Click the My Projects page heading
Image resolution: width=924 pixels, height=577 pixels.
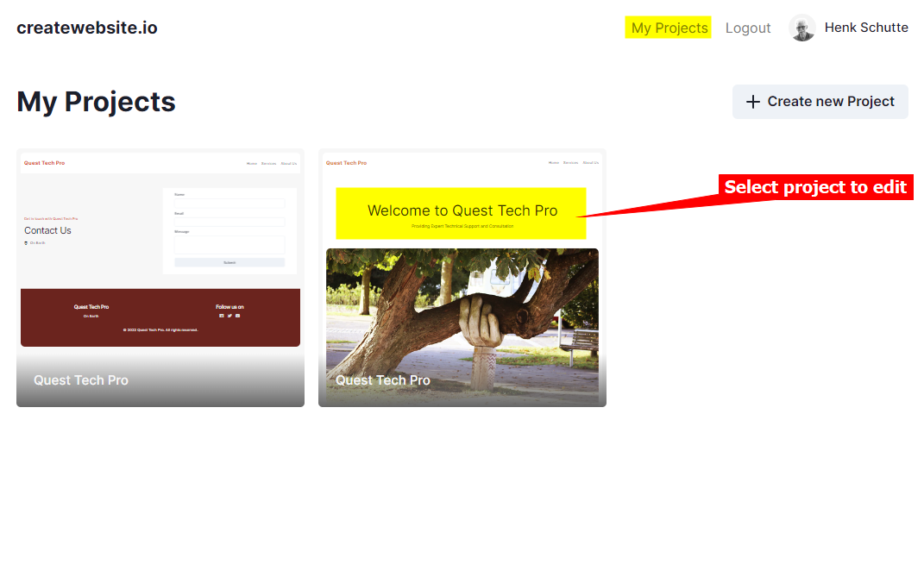pyautogui.click(x=96, y=102)
